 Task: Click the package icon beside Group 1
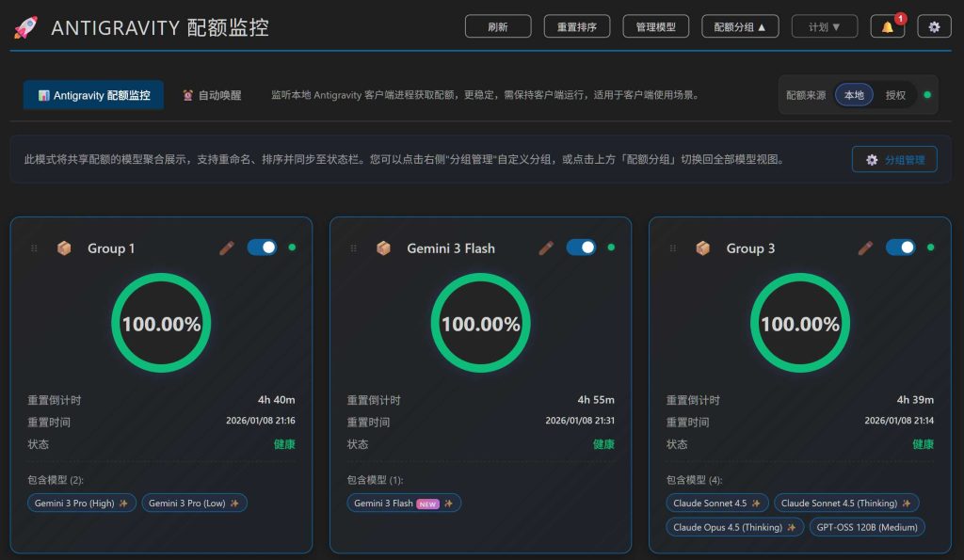[x=64, y=248]
